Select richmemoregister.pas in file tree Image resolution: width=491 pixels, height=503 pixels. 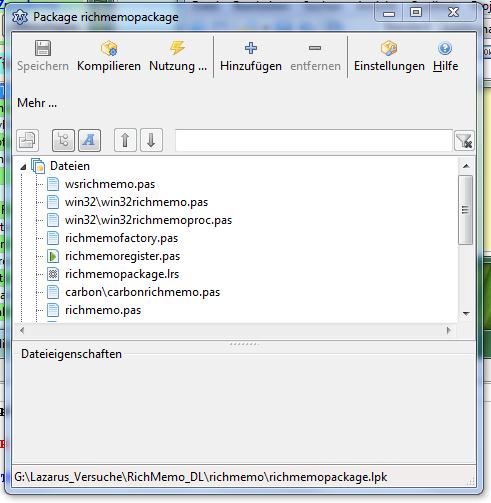pyautogui.click(x=122, y=256)
